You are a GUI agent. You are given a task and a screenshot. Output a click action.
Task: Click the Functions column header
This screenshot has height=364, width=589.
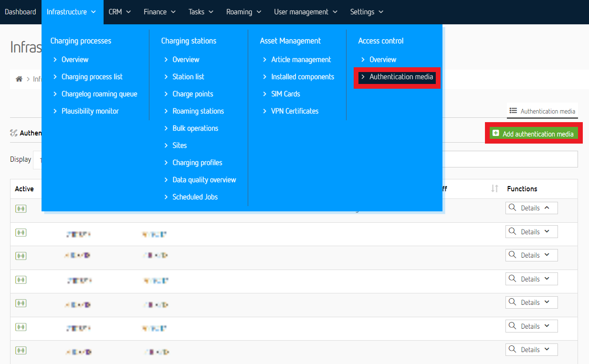(x=522, y=189)
